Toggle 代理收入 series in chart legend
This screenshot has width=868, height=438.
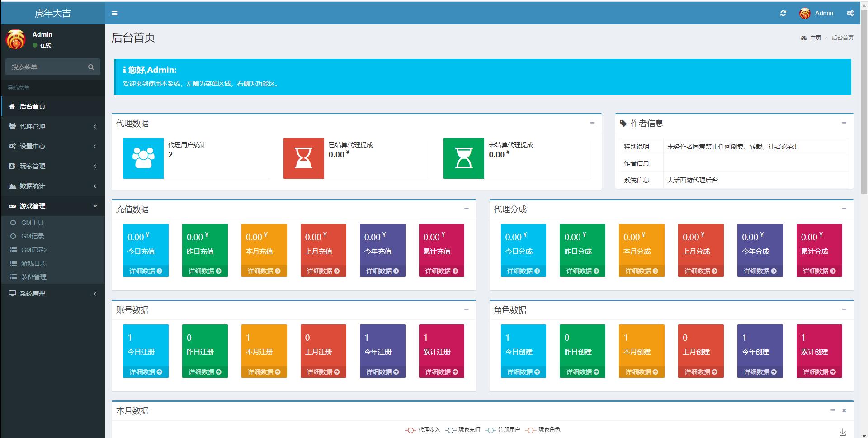coord(423,430)
